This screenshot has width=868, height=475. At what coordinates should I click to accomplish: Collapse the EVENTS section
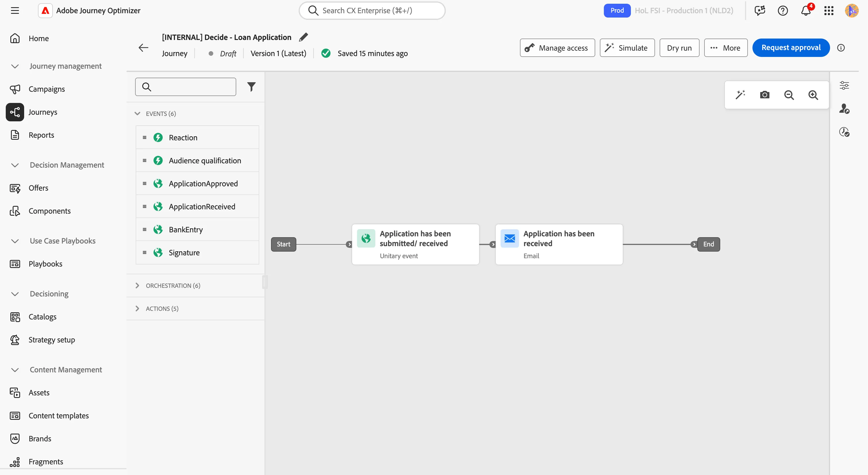pyautogui.click(x=137, y=114)
